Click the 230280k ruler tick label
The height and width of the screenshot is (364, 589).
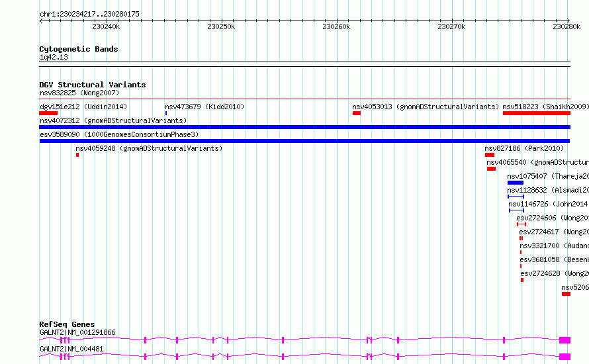[566, 26]
